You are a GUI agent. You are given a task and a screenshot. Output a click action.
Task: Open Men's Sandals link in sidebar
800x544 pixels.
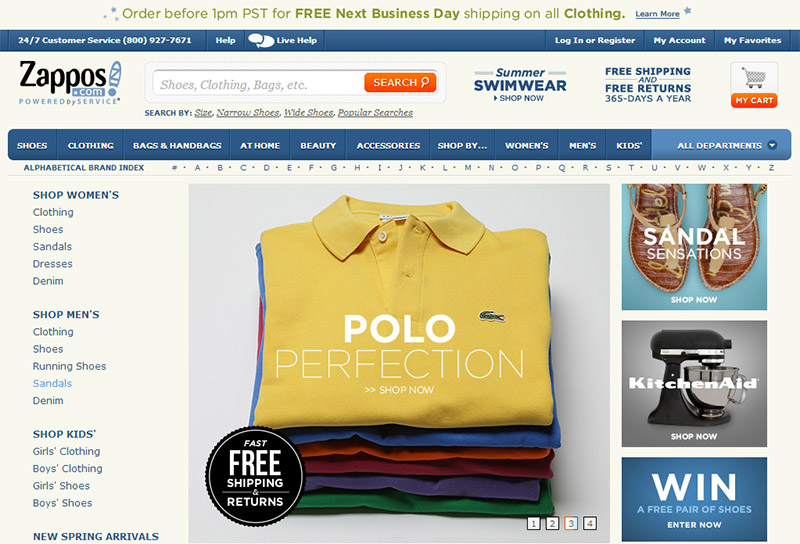[52, 383]
